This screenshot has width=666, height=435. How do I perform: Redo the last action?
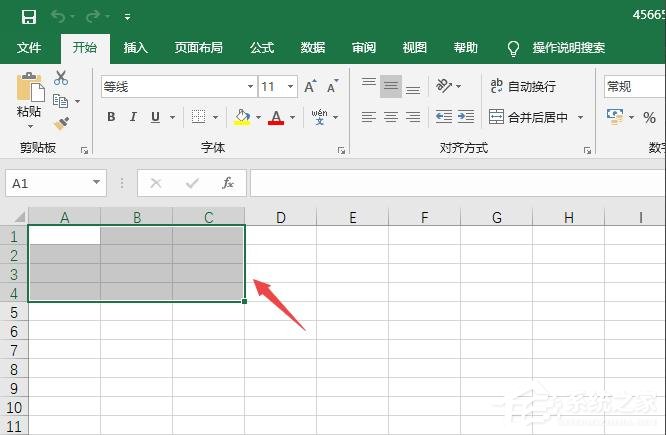pos(93,17)
